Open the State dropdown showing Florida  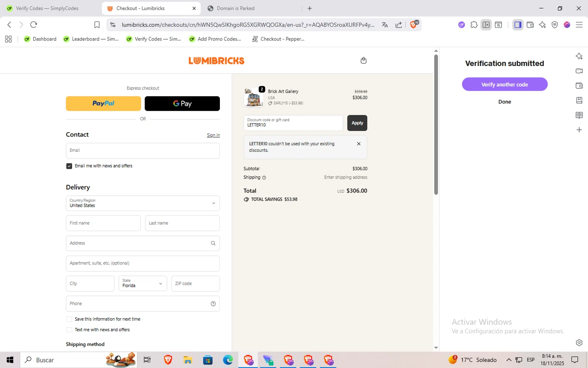pyautogui.click(x=143, y=283)
